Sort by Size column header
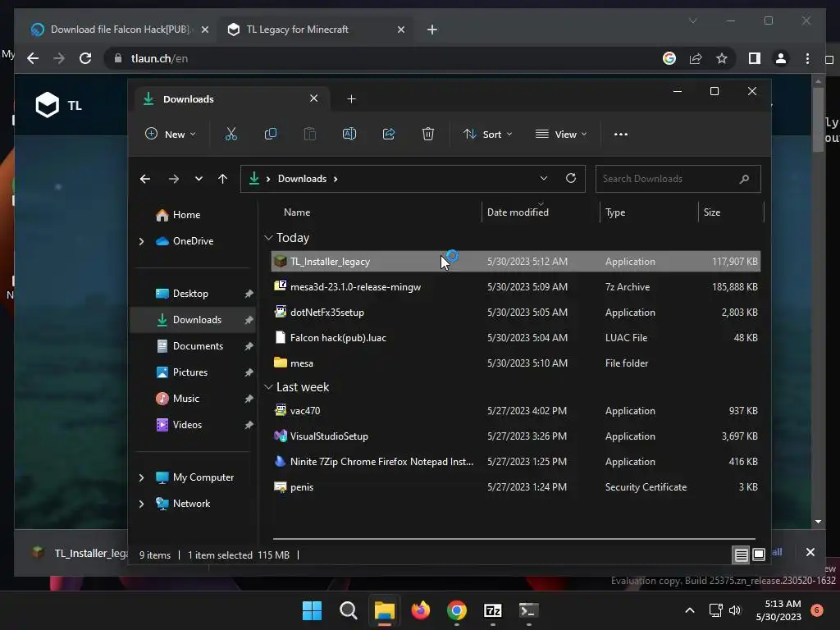 730,212
